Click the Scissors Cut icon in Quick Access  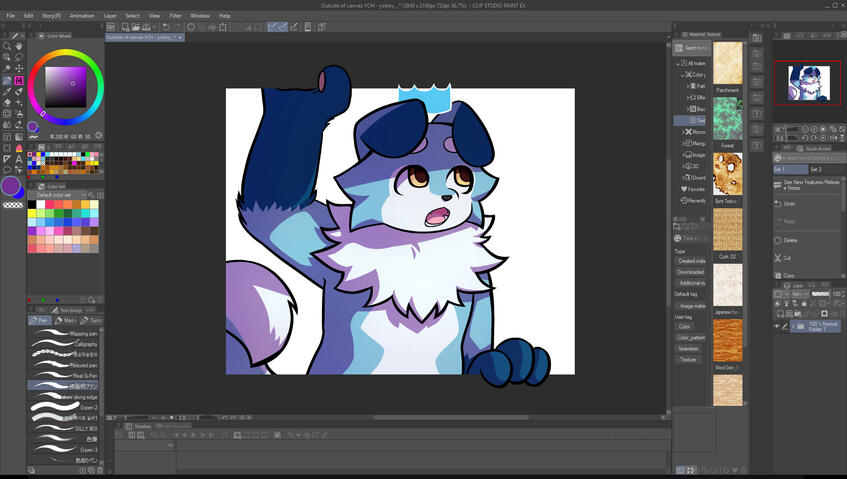point(778,258)
